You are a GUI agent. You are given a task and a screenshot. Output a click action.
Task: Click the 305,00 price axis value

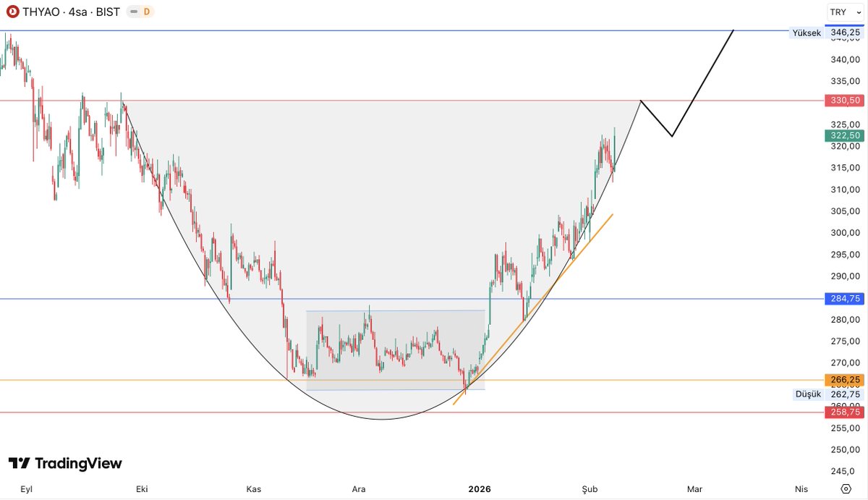845,211
